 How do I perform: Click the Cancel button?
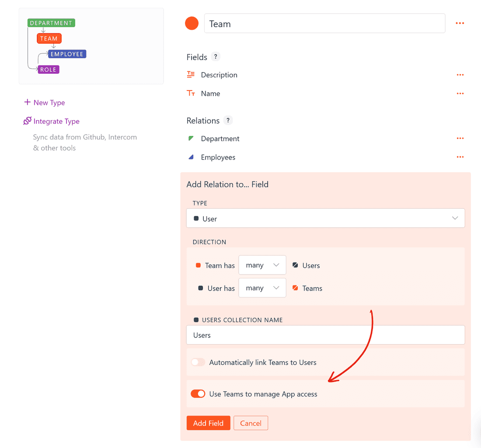[251, 423]
